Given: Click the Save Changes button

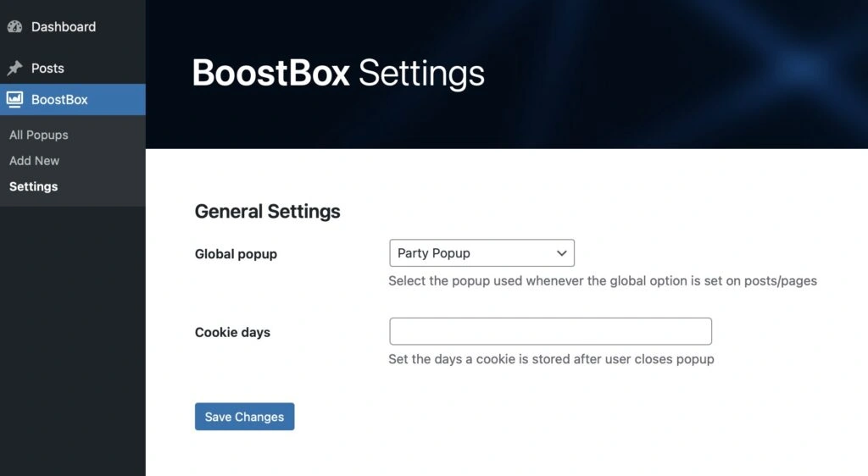Looking at the screenshot, I should click(245, 417).
